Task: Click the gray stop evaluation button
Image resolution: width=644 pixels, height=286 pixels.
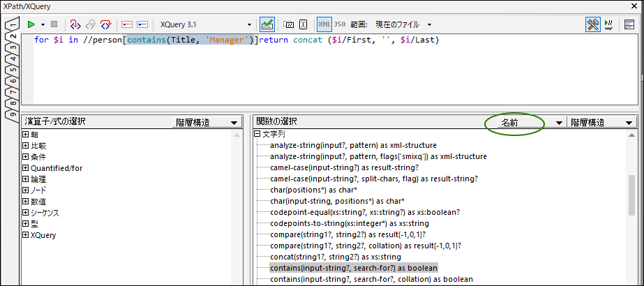Action: tap(54, 24)
